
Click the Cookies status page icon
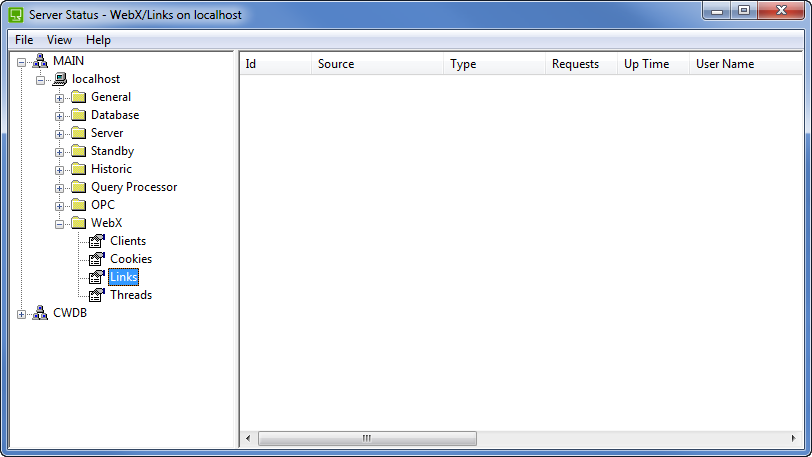pos(97,259)
